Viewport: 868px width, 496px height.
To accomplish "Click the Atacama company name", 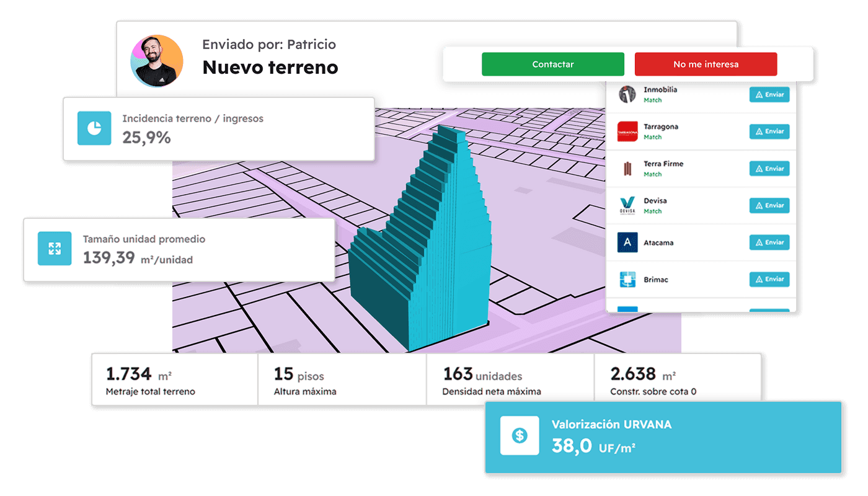I will (658, 242).
